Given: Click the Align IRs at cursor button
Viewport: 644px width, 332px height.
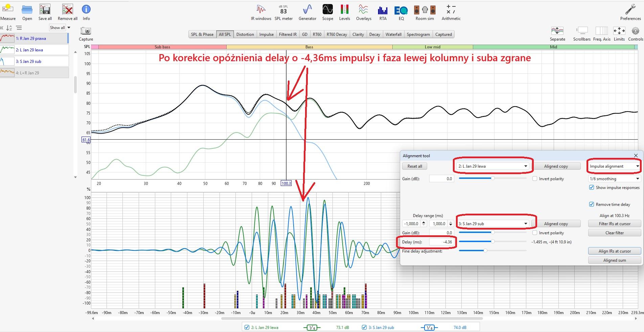Looking at the screenshot, I should [x=614, y=251].
